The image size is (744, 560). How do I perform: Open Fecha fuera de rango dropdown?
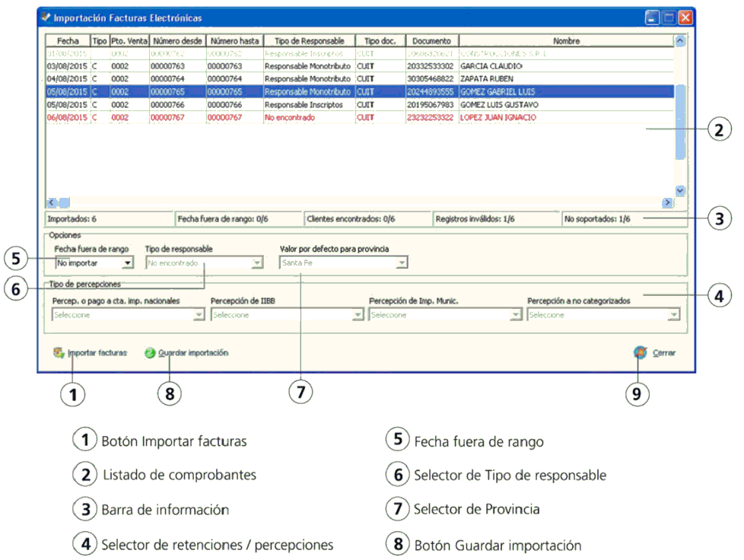coord(128,262)
